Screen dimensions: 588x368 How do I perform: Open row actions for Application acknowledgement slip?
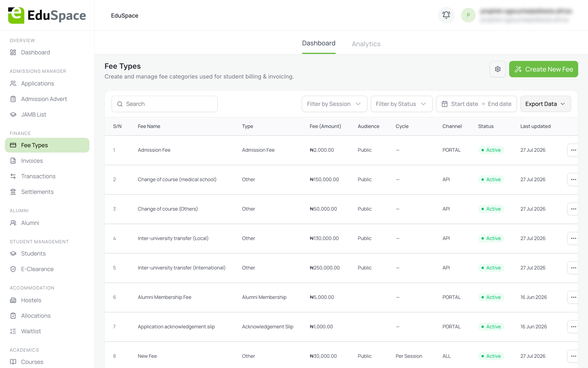tap(573, 327)
